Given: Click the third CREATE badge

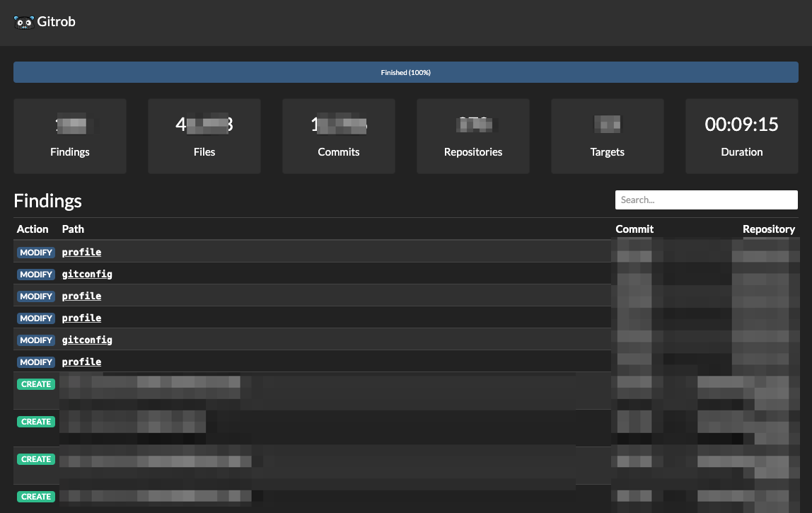Looking at the screenshot, I should [x=36, y=459].
